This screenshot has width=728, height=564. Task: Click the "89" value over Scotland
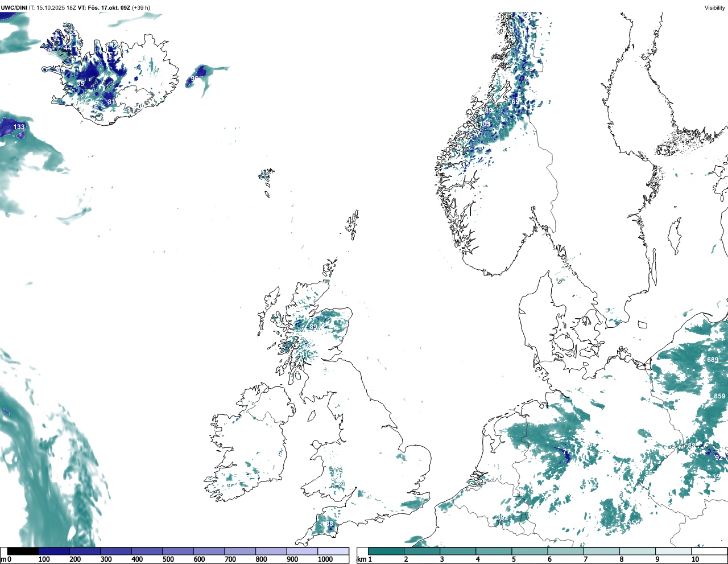pos(313,327)
